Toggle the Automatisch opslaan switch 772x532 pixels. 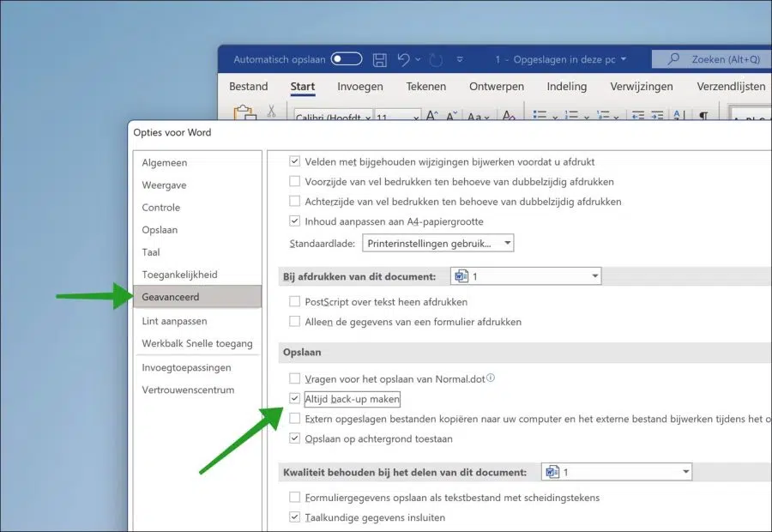[x=347, y=59]
